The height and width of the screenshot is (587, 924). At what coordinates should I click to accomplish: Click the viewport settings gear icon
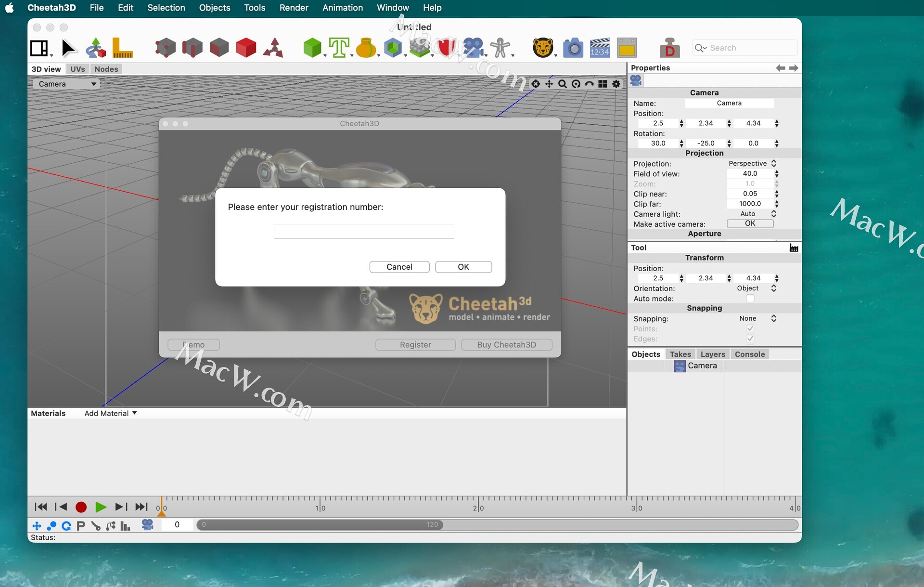(616, 84)
